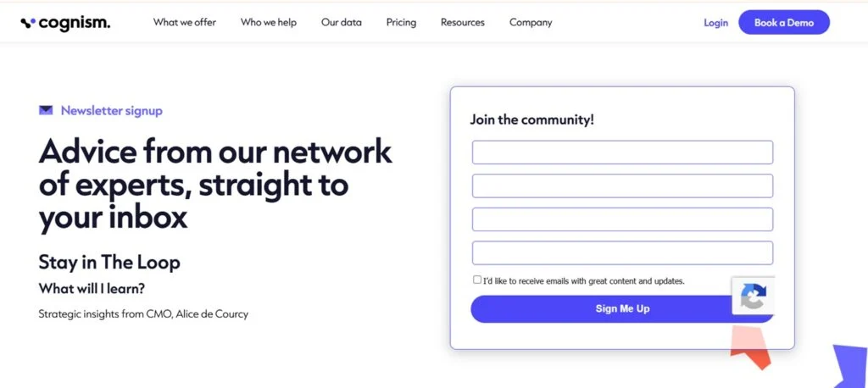Focus the fourth signup form field
Viewport: 868px width, 388px height.
(622, 253)
